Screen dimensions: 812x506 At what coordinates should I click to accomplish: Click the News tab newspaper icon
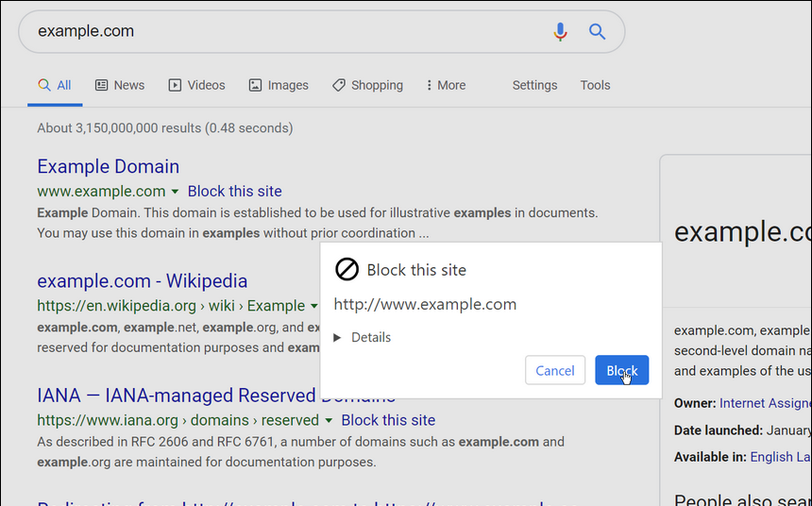102,85
